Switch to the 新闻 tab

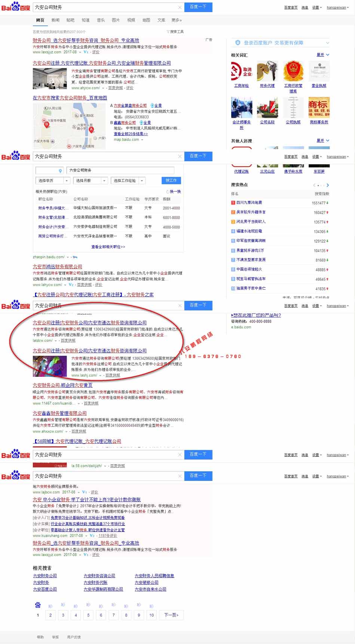[x=55, y=20]
